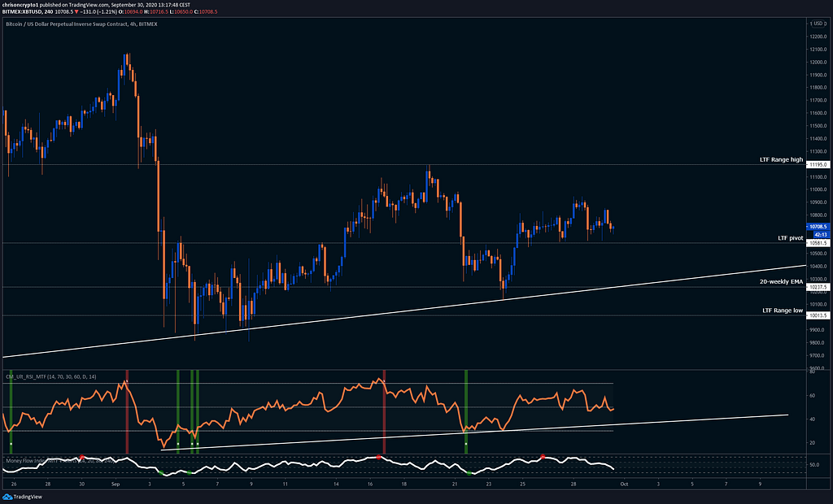Click the 10400.0 price axis label
This screenshot has width=833, height=504.
(x=818, y=266)
